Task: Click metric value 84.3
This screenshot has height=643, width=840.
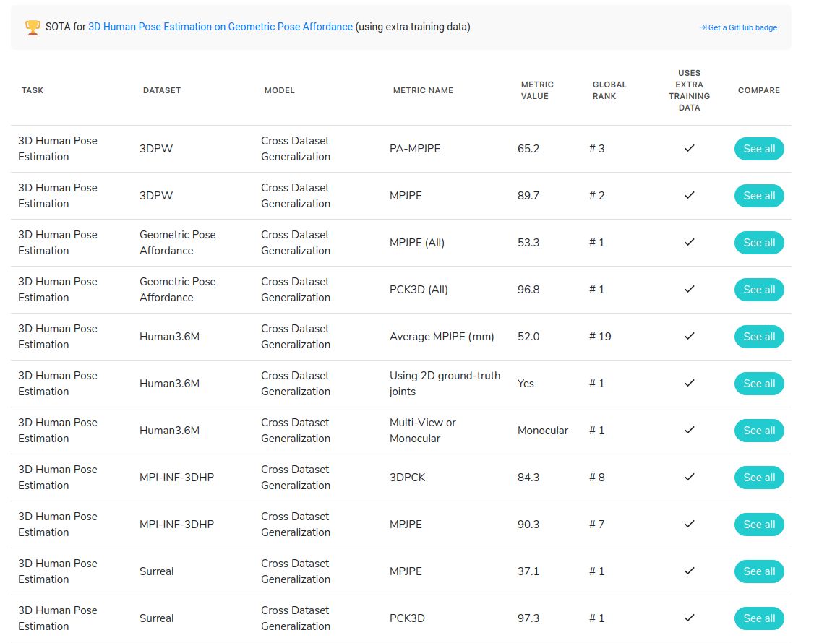Action: tap(528, 478)
